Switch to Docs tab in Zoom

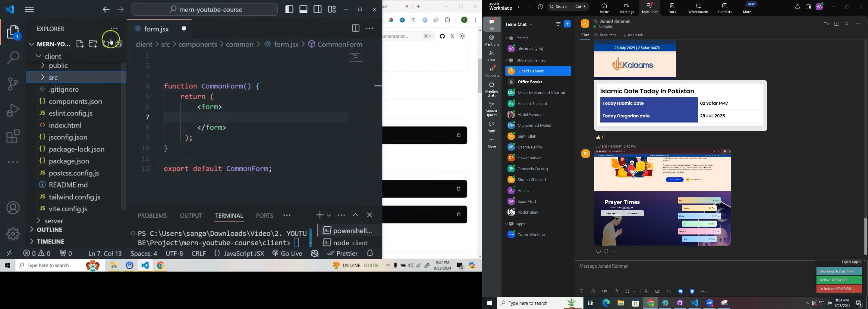click(672, 8)
